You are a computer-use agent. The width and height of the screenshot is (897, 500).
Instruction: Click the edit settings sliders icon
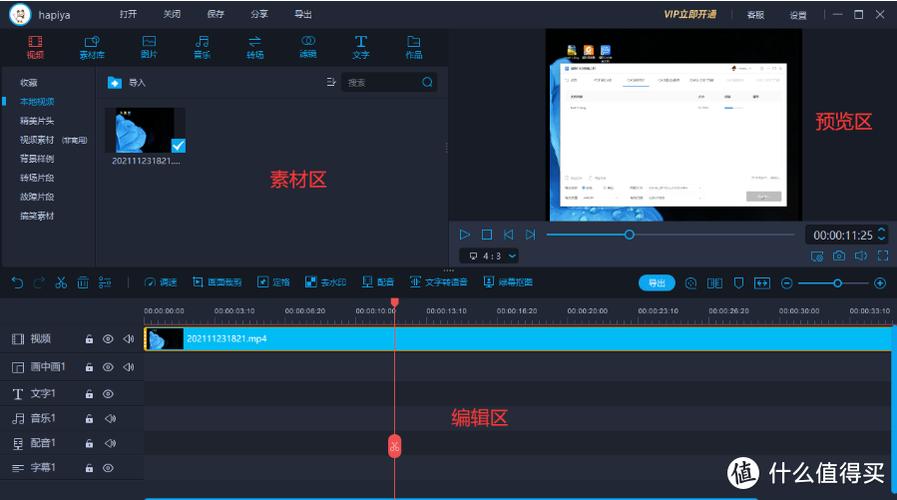coord(105,283)
